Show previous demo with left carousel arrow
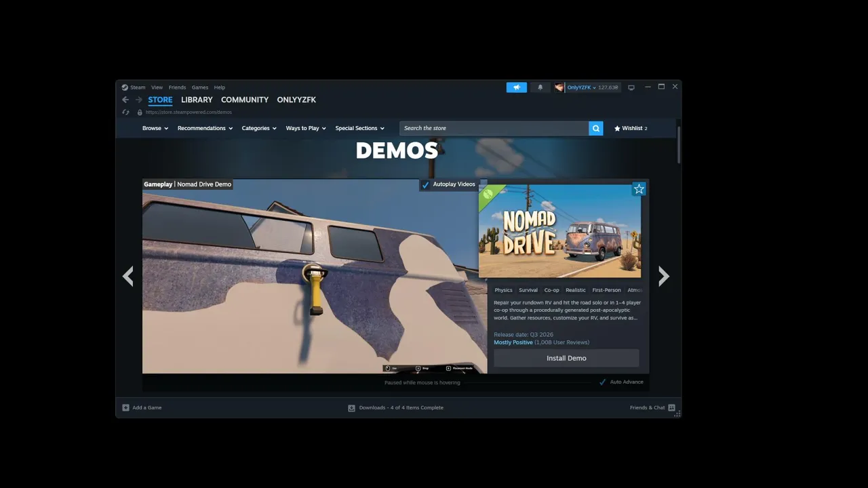 pyautogui.click(x=128, y=276)
